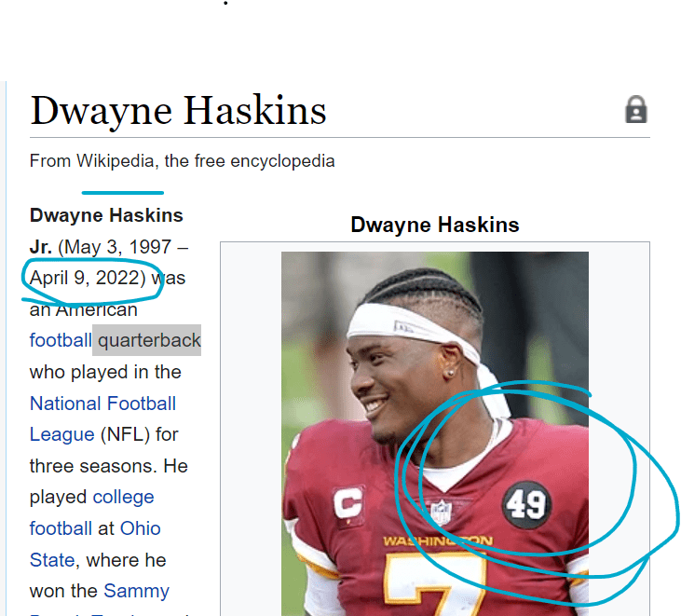The width and height of the screenshot is (681, 616).
Task: Click the circled April 9, 2022 date
Action: point(88,278)
